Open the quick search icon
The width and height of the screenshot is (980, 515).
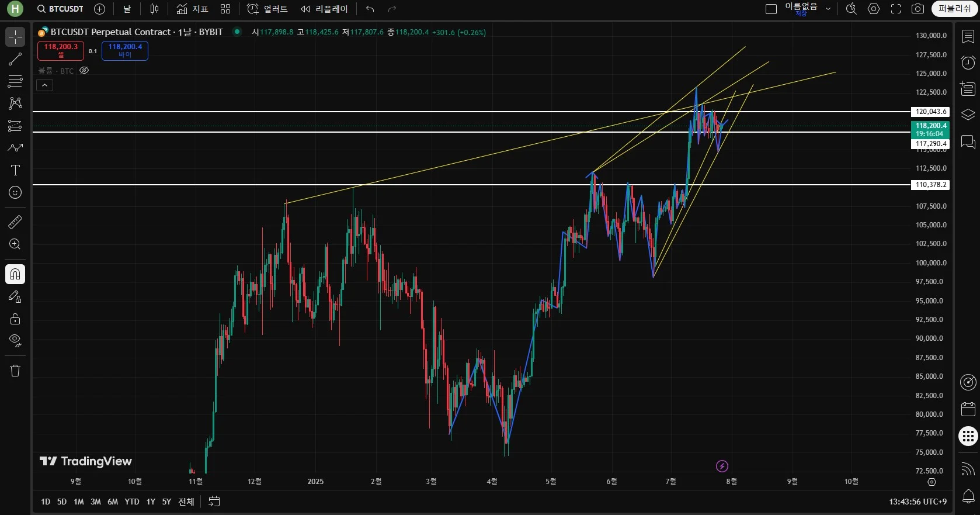tap(852, 9)
